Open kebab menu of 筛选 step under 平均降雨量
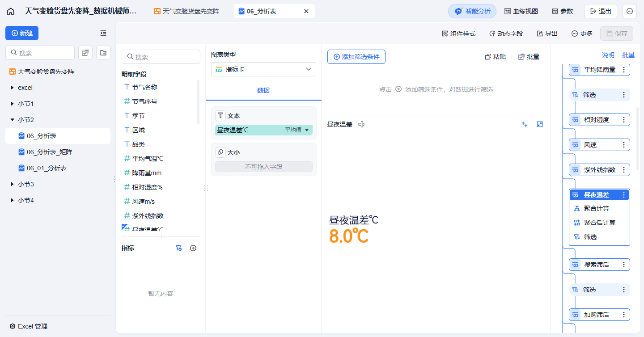The image size is (644, 337). click(x=624, y=95)
